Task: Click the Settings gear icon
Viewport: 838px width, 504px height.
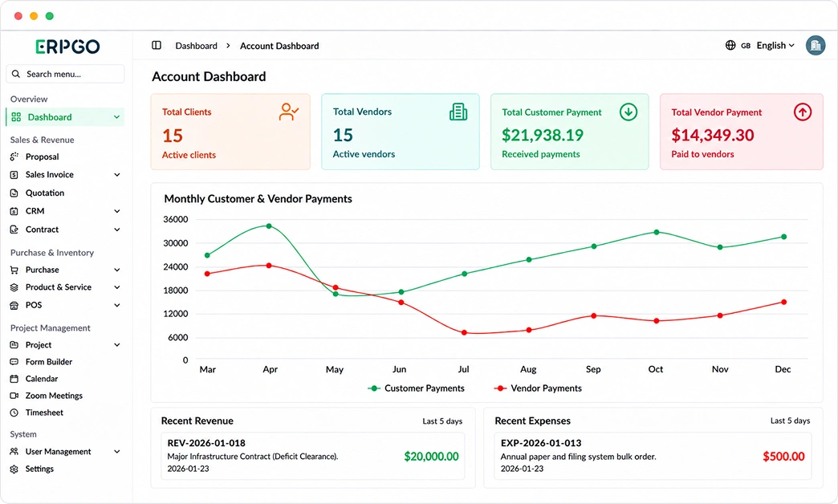Action: [14, 469]
